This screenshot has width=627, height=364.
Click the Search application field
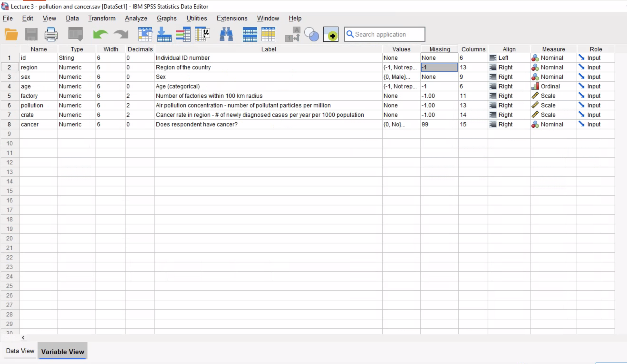point(384,34)
